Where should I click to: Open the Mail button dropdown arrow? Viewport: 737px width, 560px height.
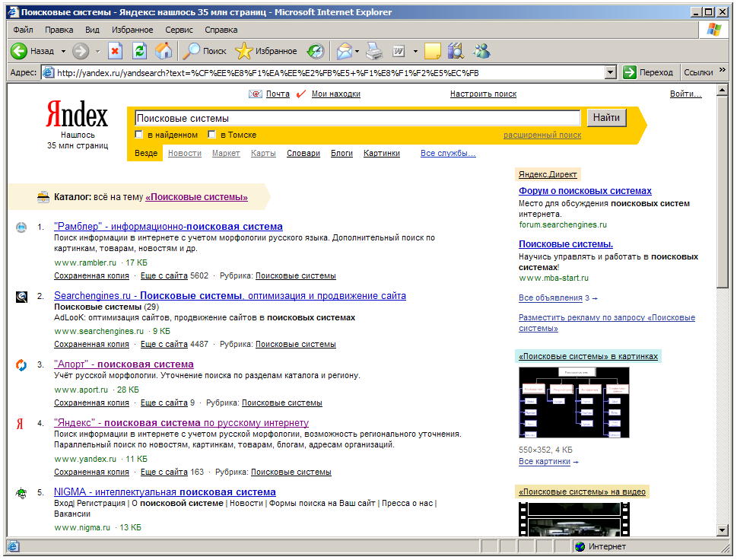[x=357, y=51]
